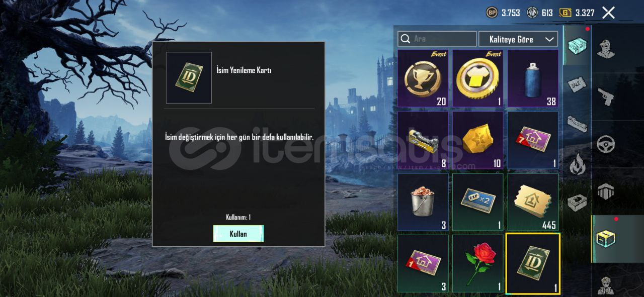
Task: Select the golden home ticket stack
Action: pos(533,202)
